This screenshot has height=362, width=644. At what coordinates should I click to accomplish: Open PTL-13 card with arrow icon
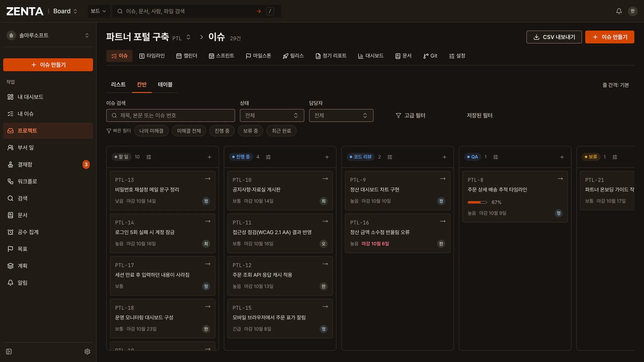208,179
